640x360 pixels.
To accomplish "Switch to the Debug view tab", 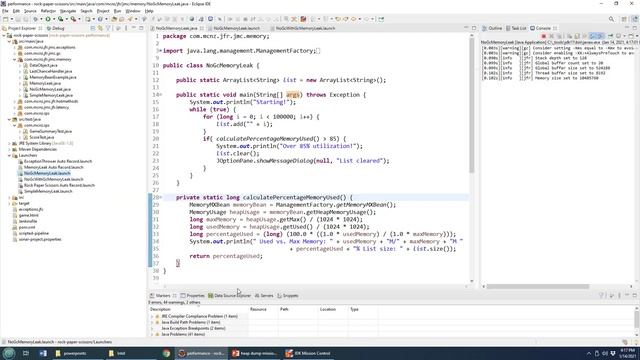I will [56, 28].
